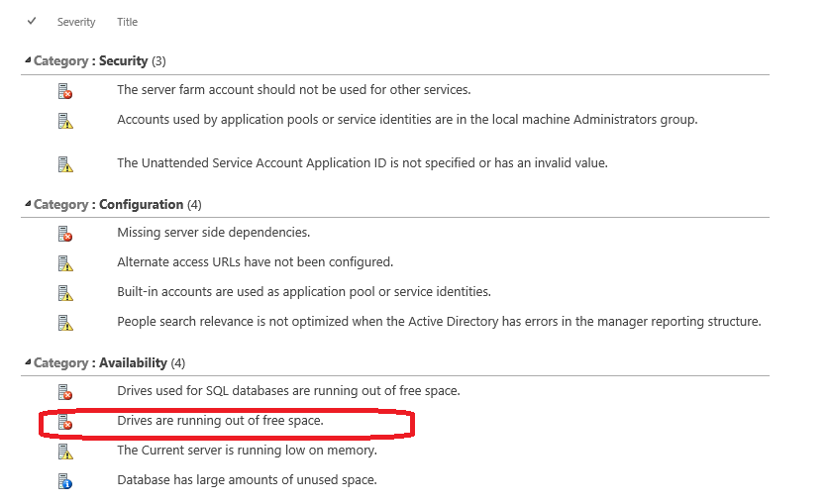830x504 pixels.
Task: Click error icon beside server farm account rule
Action: coord(64,91)
